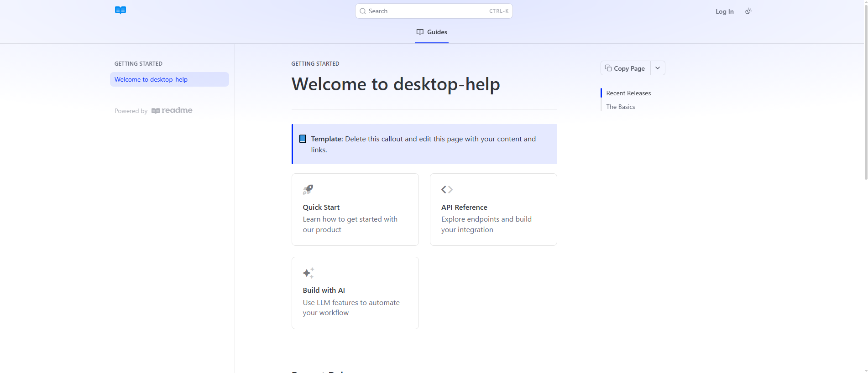The image size is (868, 373).
Task: Expand the Copy Page dropdown arrow
Action: (658, 68)
